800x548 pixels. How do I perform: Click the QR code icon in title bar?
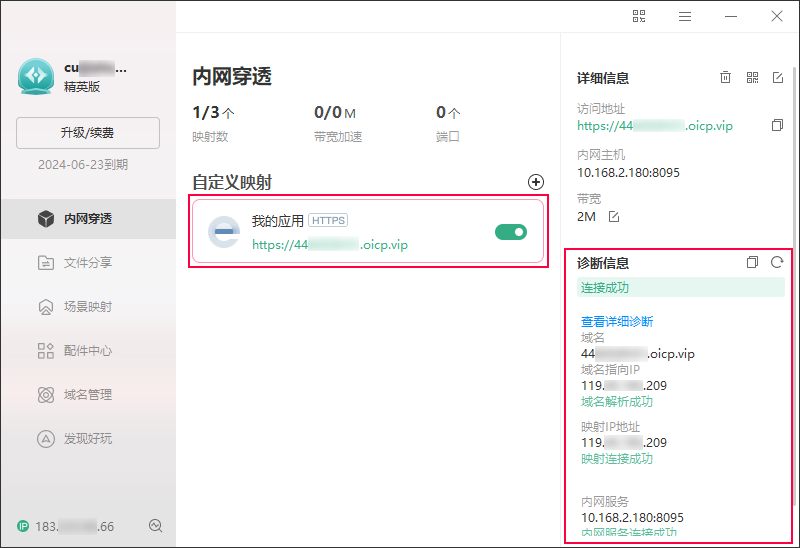coord(640,16)
